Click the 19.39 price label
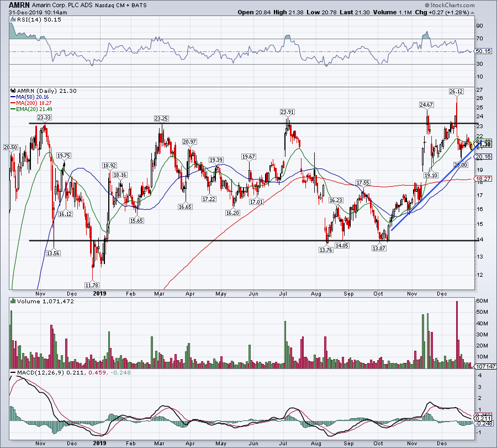497x448 pixels. [216, 160]
